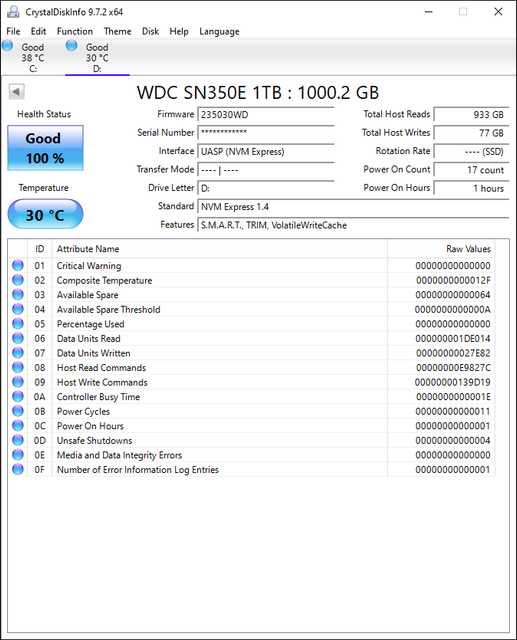Click the Drive Letter field

(x=266, y=188)
